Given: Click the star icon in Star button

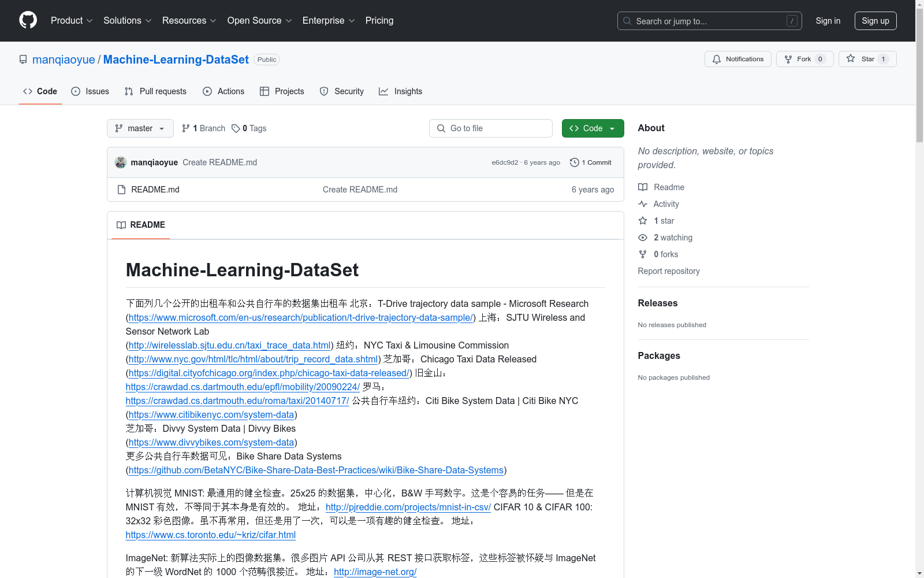Looking at the screenshot, I should point(851,58).
